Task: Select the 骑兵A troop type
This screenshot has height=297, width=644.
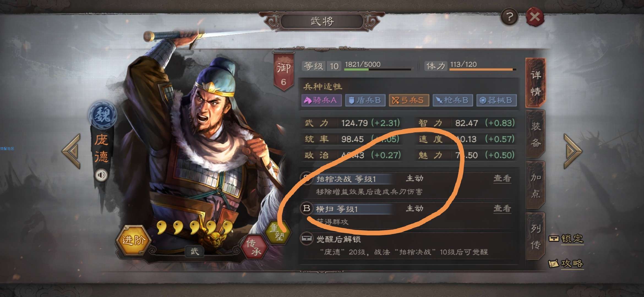Action: coord(321,100)
